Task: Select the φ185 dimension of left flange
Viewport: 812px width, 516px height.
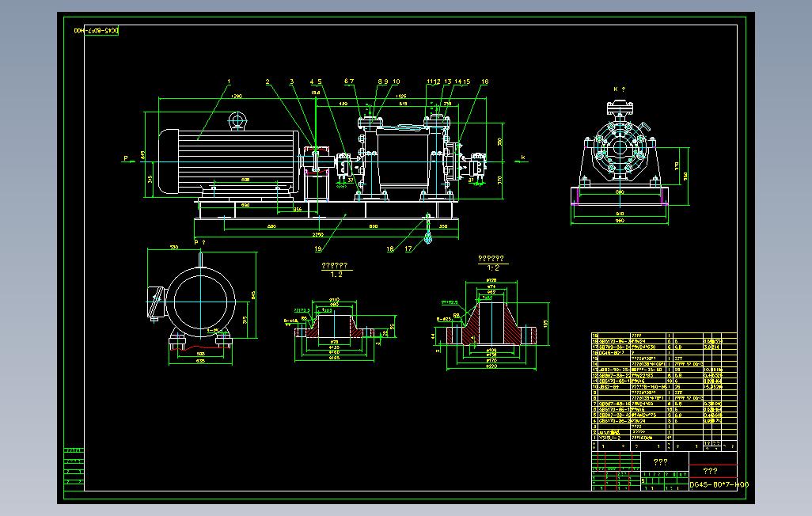Action: 334,358
